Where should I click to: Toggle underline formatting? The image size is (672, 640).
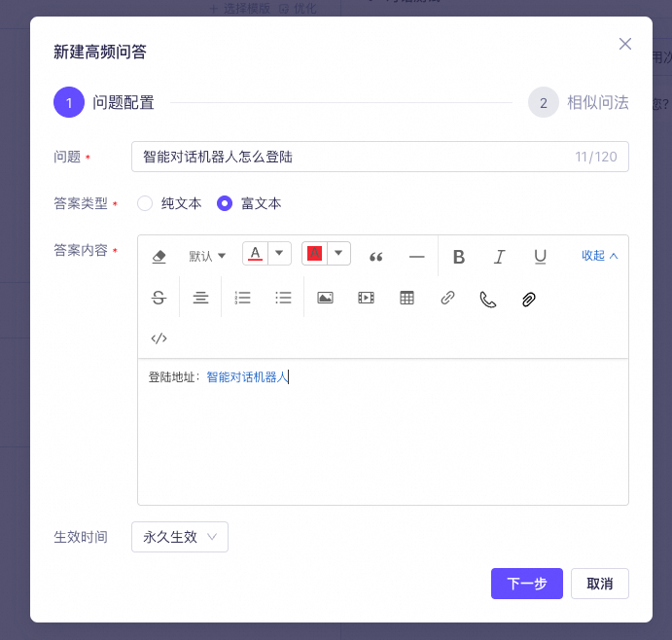tap(540, 257)
